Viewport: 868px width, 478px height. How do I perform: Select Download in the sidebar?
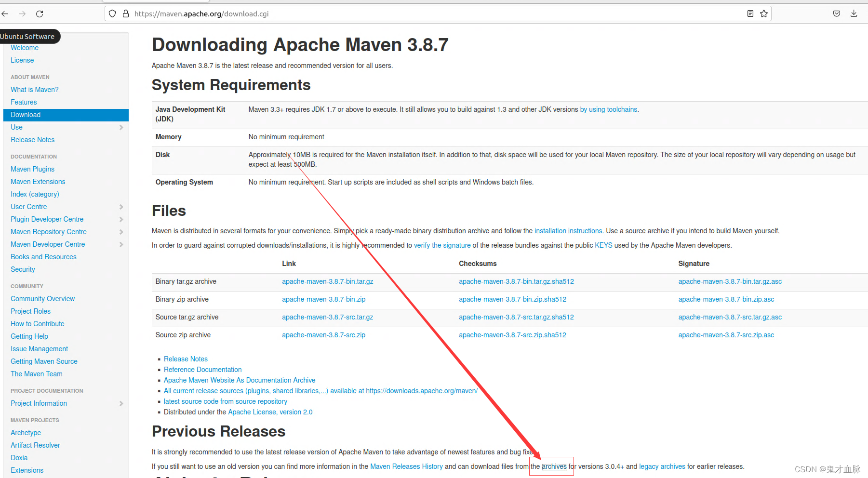66,115
